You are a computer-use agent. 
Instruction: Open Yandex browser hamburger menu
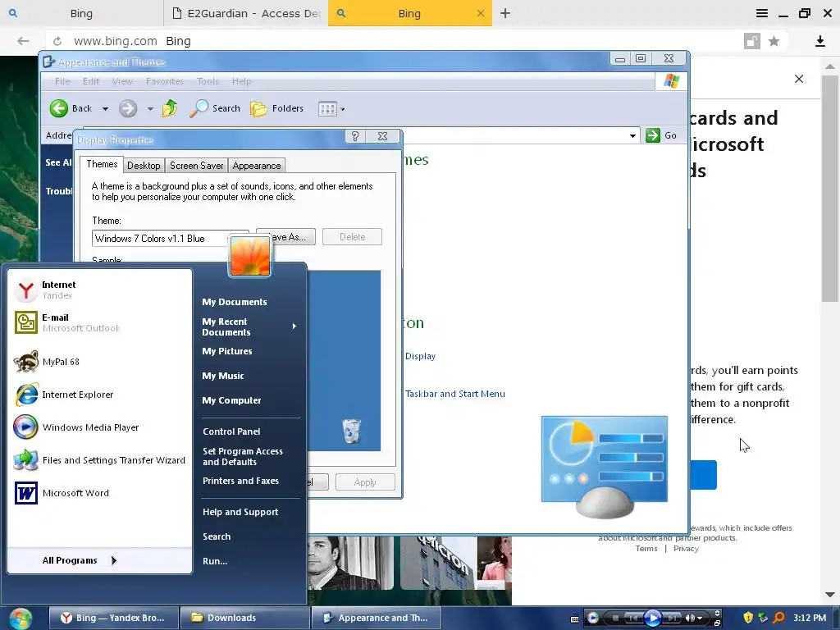click(762, 13)
